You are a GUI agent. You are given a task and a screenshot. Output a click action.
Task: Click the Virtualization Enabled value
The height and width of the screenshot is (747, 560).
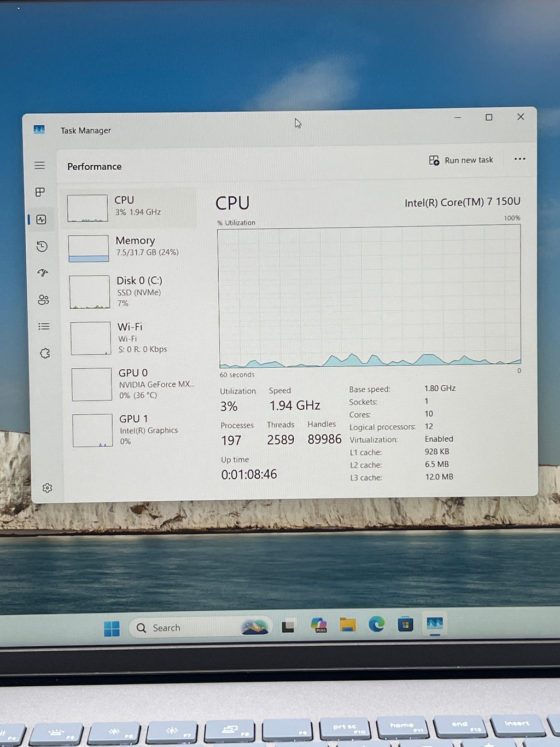click(439, 439)
